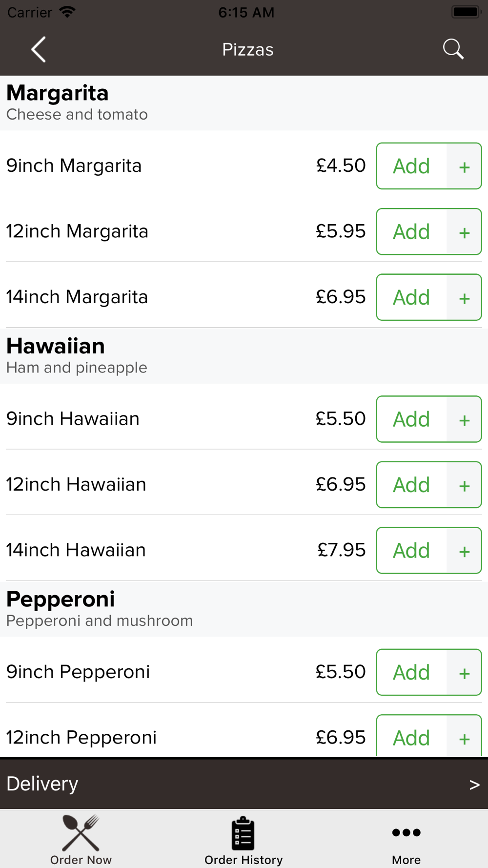Open the More tab
This screenshot has height=868, width=488.
(406, 840)
